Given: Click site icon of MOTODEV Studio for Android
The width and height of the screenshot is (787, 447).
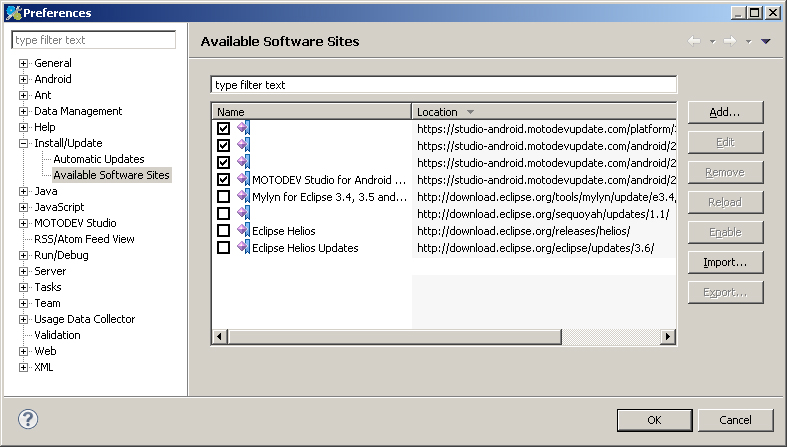Looking at the screenshot, I should [x=243, y=179].
